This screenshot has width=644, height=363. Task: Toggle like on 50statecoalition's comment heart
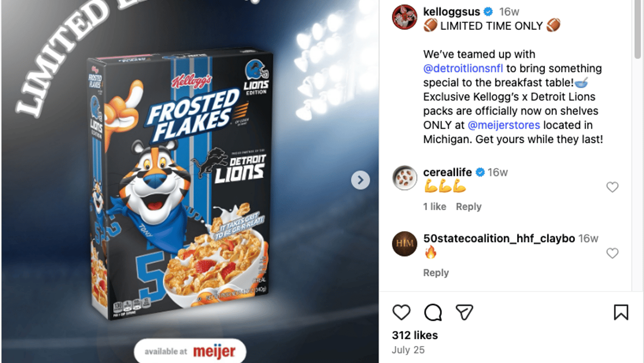(x=612, y=253)
